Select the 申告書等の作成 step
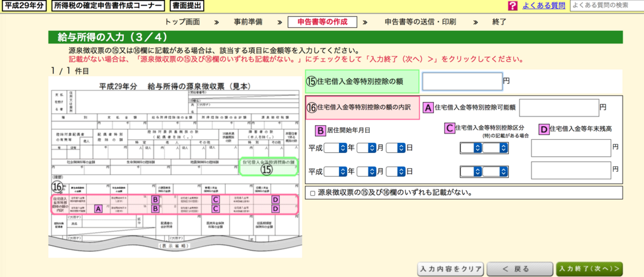The image size is (644, 277). click(323, 22)
